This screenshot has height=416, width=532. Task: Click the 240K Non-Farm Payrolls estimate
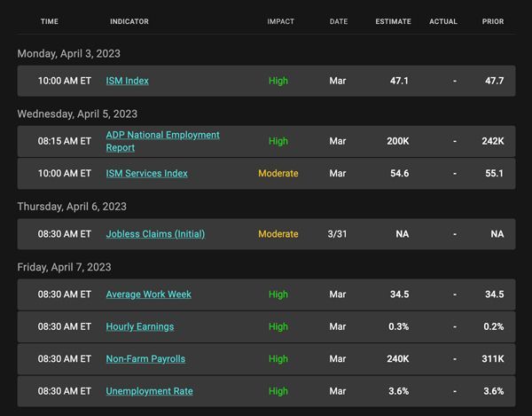[398, 359]
